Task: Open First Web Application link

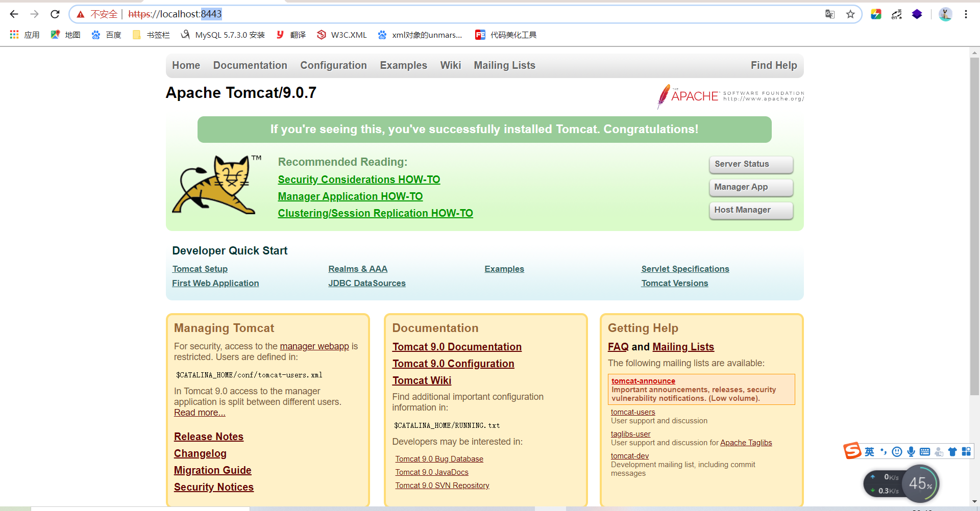Action: (215, 283)
